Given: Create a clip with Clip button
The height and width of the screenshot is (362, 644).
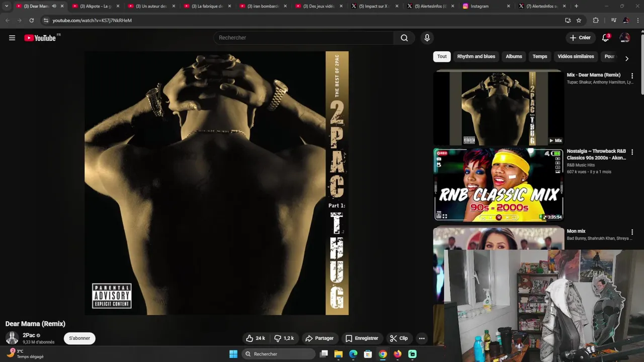Looking at the screenshot, I should point(399,338).
